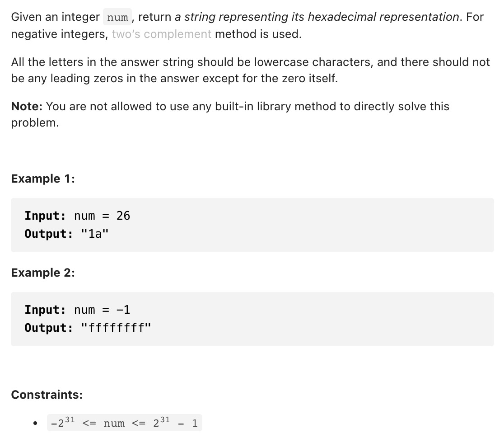504x443 pixels.
Task: Open the two's complement link
Action: point(161,34)
